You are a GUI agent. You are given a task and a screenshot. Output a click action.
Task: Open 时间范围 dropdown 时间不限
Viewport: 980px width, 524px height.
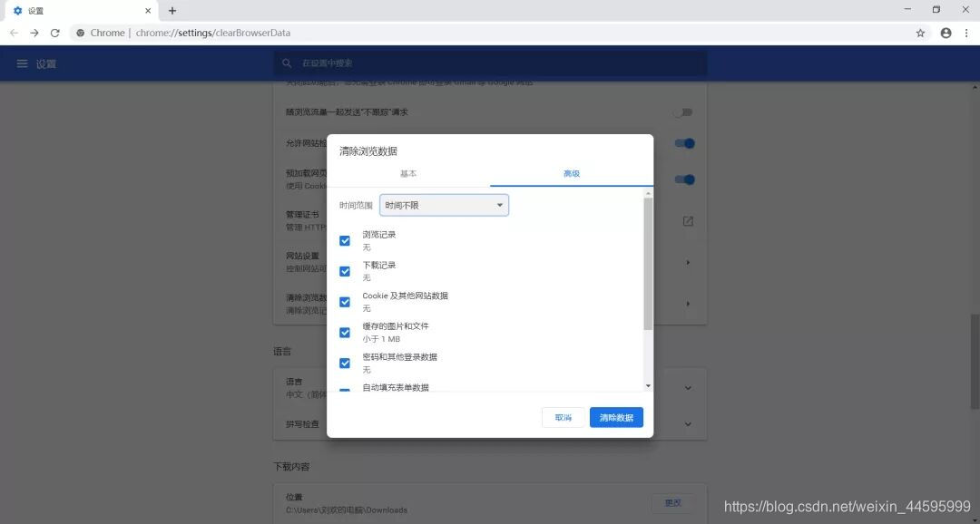pyautogui.click(x=445, y=205)
